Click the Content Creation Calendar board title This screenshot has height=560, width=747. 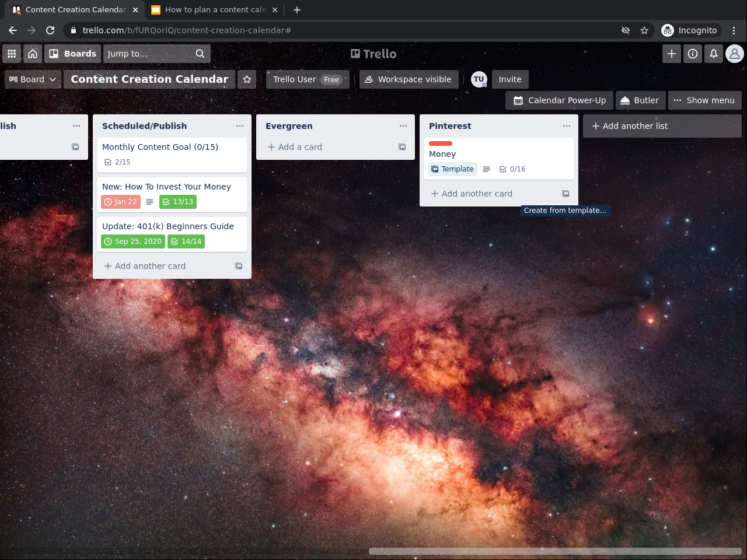point(149,79)
